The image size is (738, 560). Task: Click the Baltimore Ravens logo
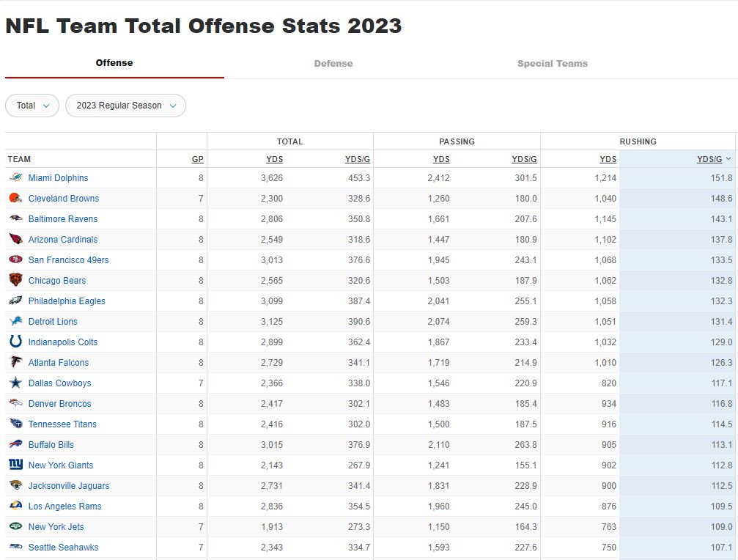(16, 218)
